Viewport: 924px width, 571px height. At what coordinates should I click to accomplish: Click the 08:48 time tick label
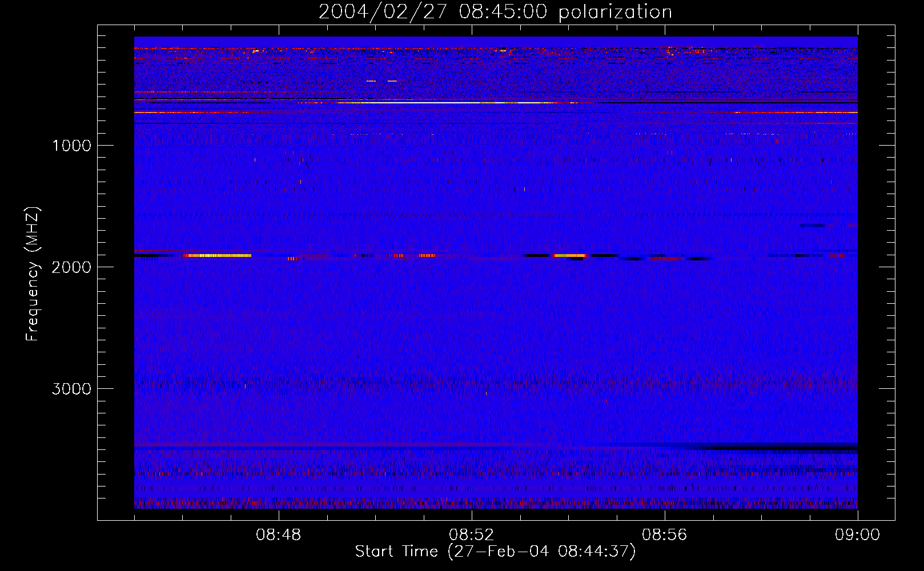point(279,535)
